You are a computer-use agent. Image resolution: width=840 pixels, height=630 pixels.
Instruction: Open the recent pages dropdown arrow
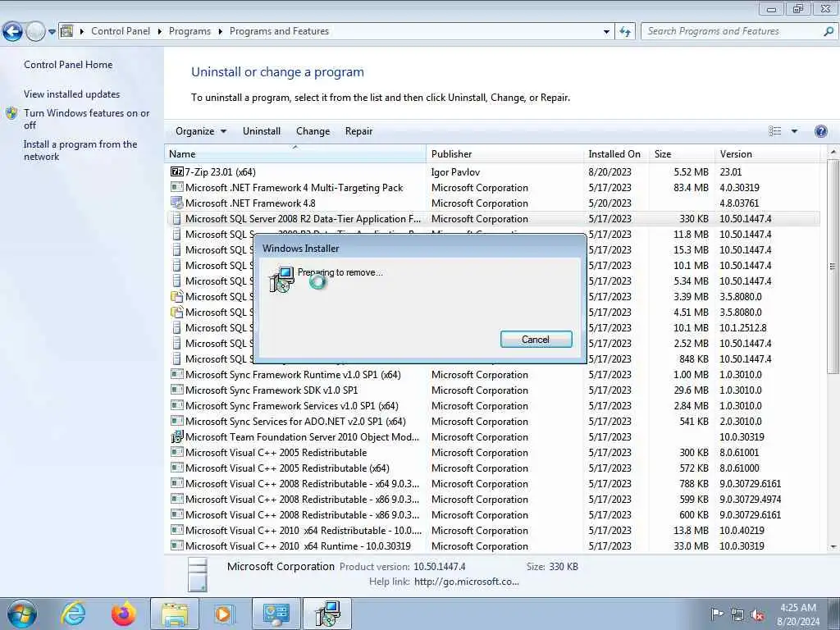pos(52,32)
